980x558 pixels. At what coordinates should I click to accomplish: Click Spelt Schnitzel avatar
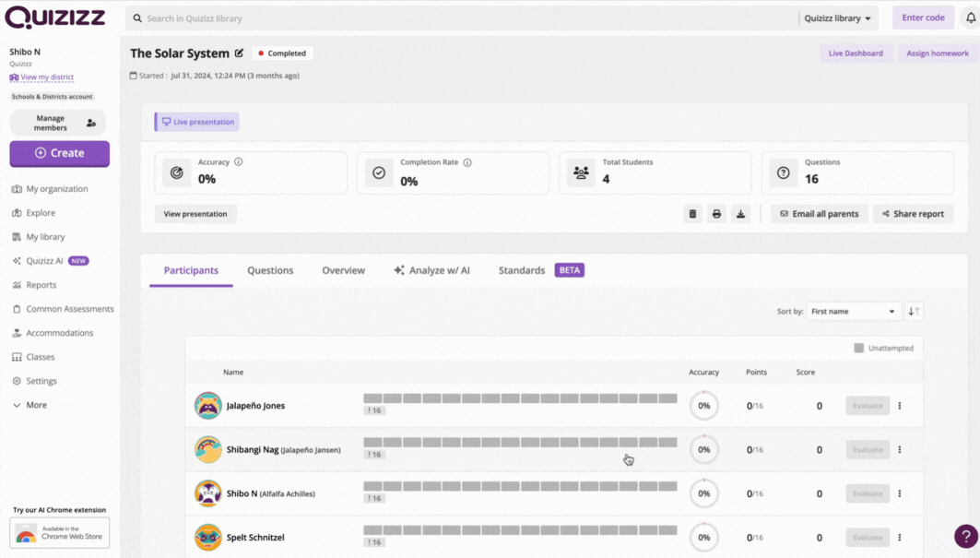pos(208,537)
